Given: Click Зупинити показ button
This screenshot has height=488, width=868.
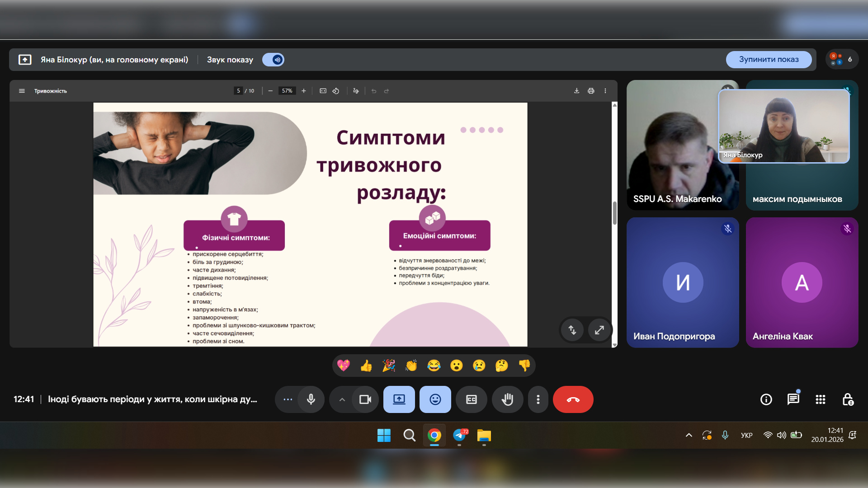Looking at the screenshot, I should pos(769,60).
